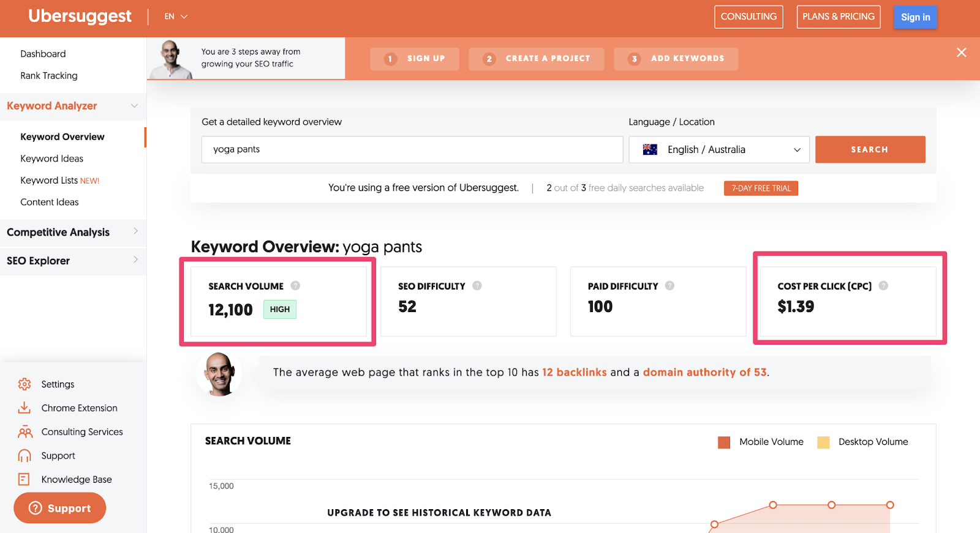Click the Settings gear icon
The image size is (980, 533).
(x=24, y=384)
